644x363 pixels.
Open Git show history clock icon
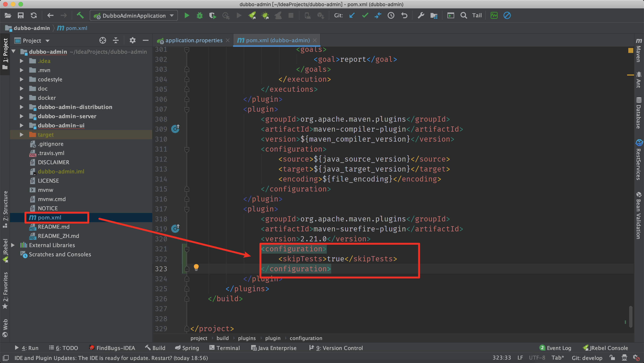point(391,16)
